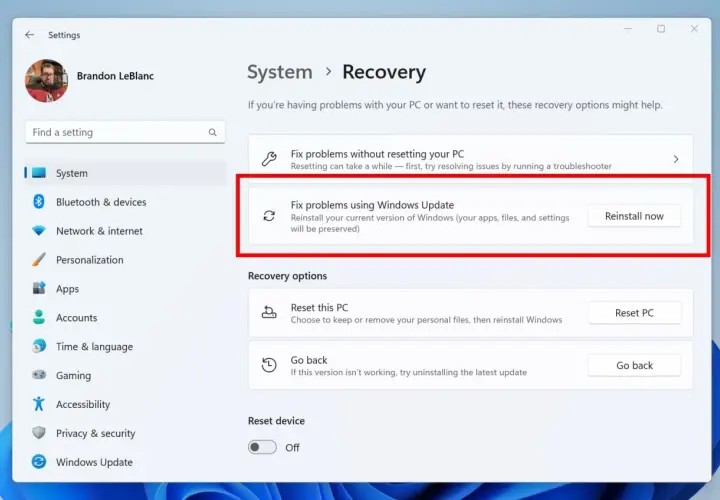Open Accounts settings

tap(77, 318)
